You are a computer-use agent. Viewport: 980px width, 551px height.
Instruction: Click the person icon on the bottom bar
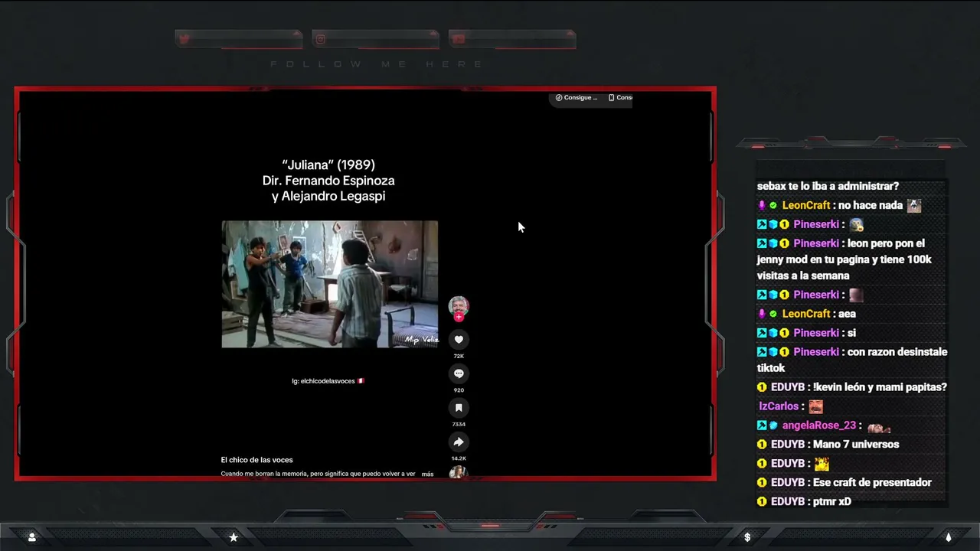pos(32,537)
